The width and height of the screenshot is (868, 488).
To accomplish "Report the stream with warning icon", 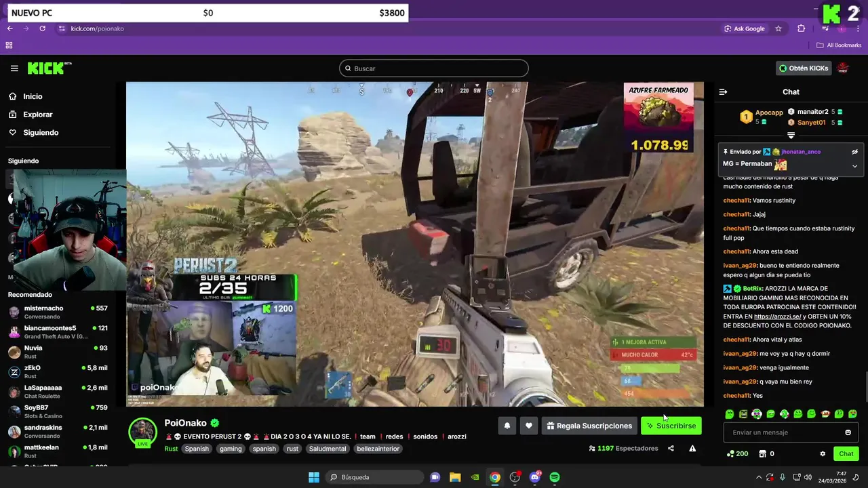I will pyautogui.click(x=692, y=448).
